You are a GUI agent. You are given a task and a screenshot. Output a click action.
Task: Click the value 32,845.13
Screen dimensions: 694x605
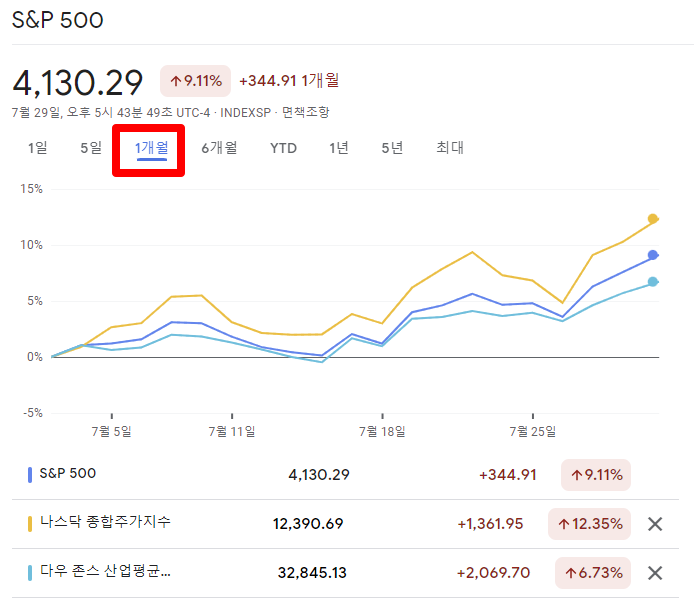coord(312,573)
